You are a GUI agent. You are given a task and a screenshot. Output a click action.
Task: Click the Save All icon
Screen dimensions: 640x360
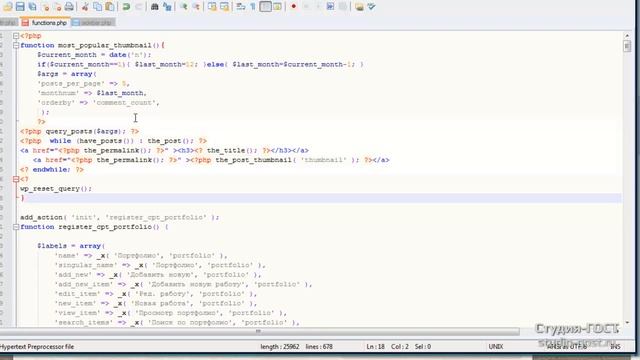32,7
